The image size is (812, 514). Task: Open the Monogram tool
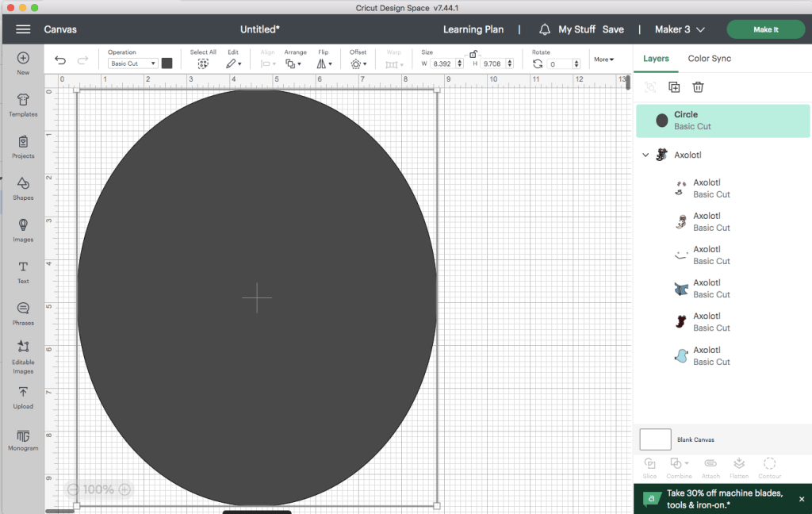tap(23, 438)
